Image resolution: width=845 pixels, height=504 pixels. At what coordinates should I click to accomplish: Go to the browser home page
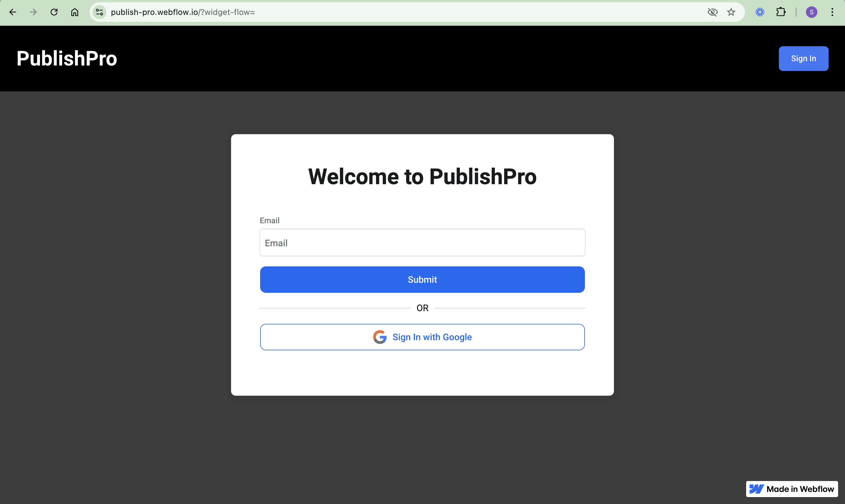(75, 12)
